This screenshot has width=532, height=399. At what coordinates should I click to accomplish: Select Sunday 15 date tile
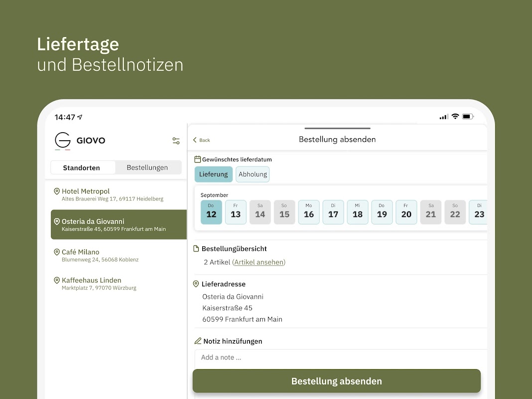point(284,212)
